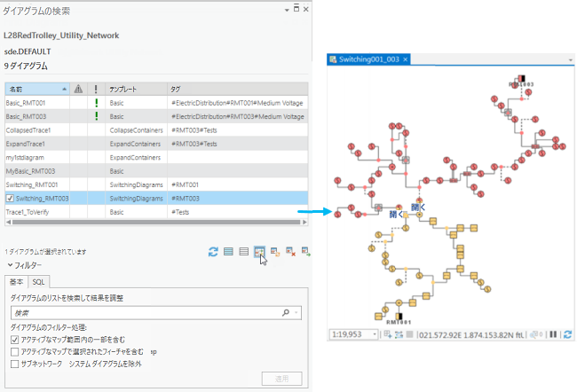577x392 pixels.
Task: Click the warning triangle column header
Action: pos(78,89)
